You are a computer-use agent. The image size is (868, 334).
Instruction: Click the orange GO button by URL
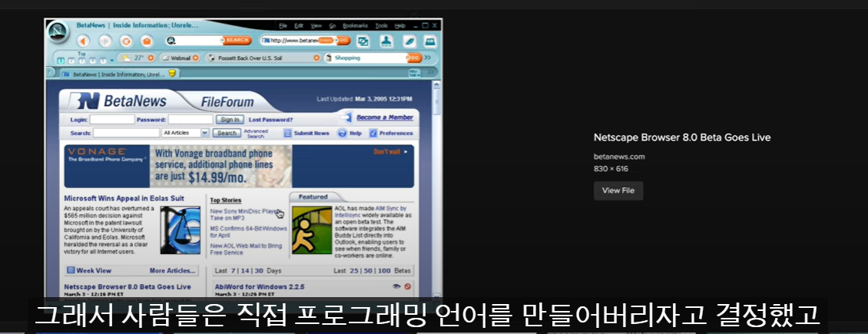tap(344, 41)
